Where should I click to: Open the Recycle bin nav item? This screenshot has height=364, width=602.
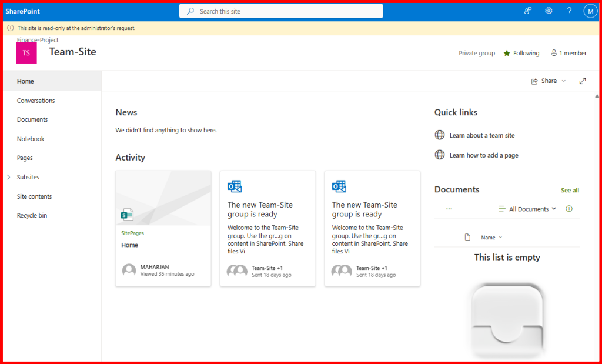click(32, 216)
